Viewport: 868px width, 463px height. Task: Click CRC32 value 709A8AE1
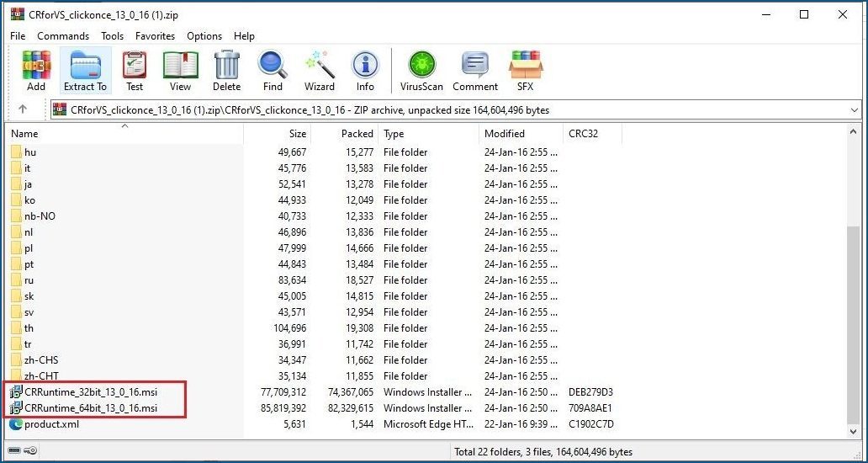pos(590,408)
